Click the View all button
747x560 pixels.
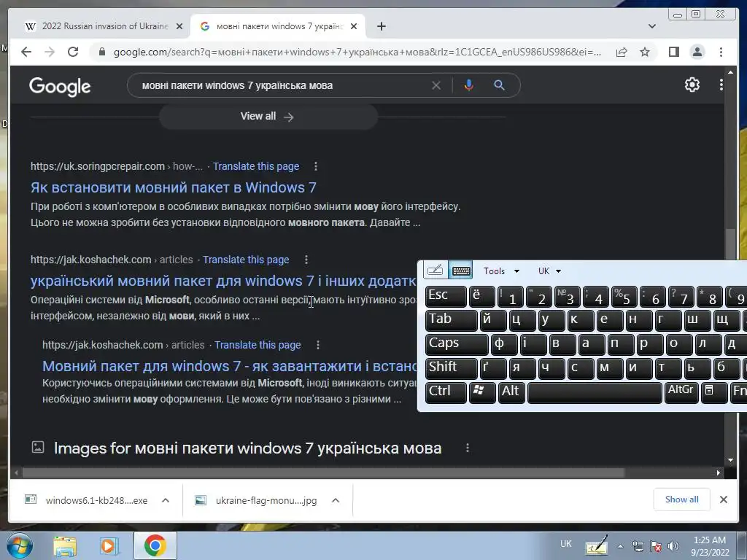(x=268, y=116)
